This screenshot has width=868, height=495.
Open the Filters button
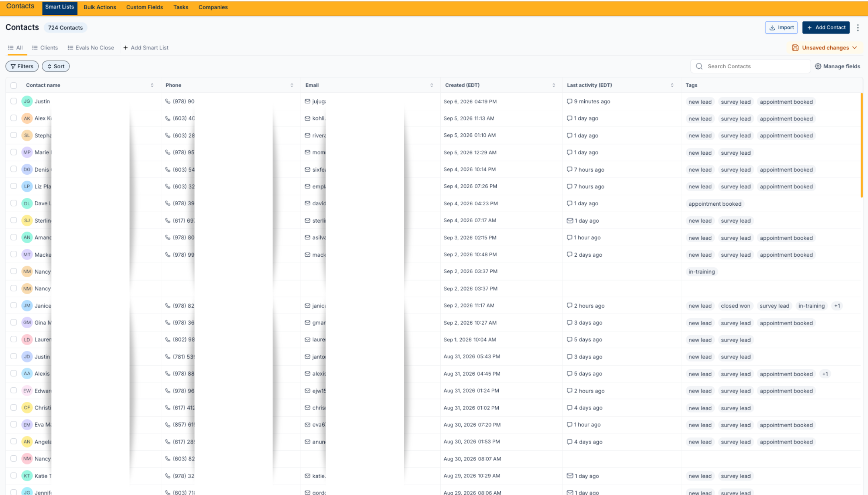[x=22, y=66]
